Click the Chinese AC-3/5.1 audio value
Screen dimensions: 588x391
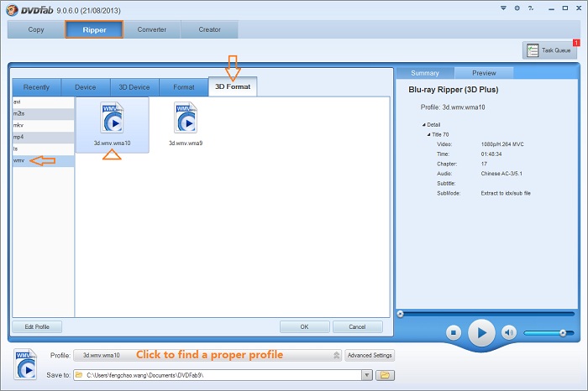click(x=501, y=174)
